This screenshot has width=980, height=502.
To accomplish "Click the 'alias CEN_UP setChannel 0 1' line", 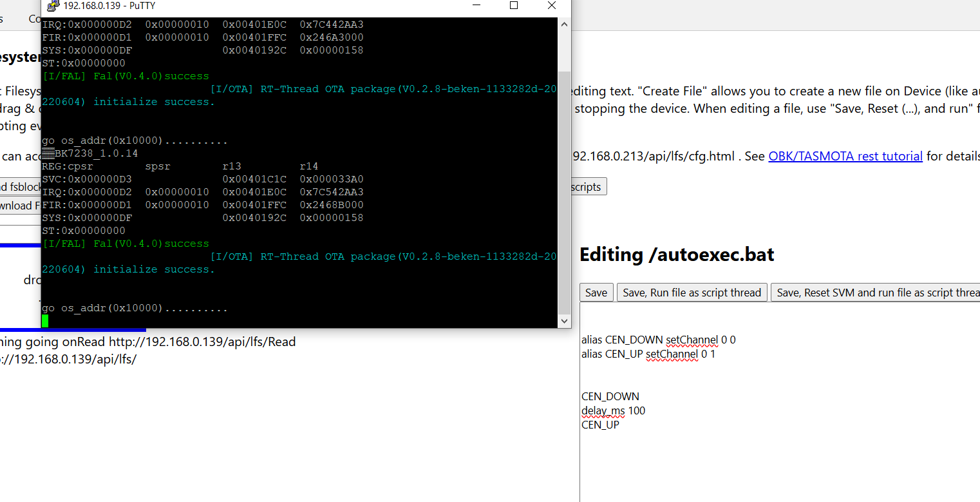I will pos(648,354).
